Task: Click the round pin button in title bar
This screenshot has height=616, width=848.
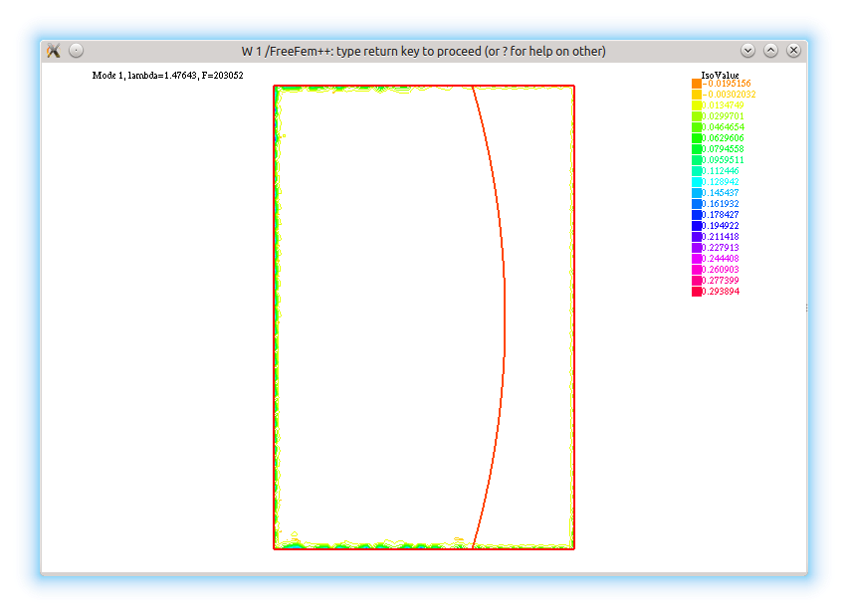Action: click(77, 51)
